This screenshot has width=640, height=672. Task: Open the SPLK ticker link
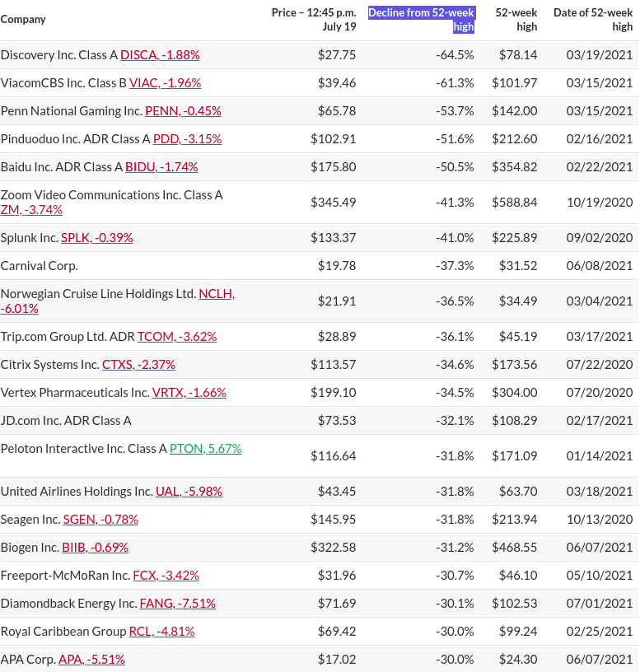click(96, 238)
